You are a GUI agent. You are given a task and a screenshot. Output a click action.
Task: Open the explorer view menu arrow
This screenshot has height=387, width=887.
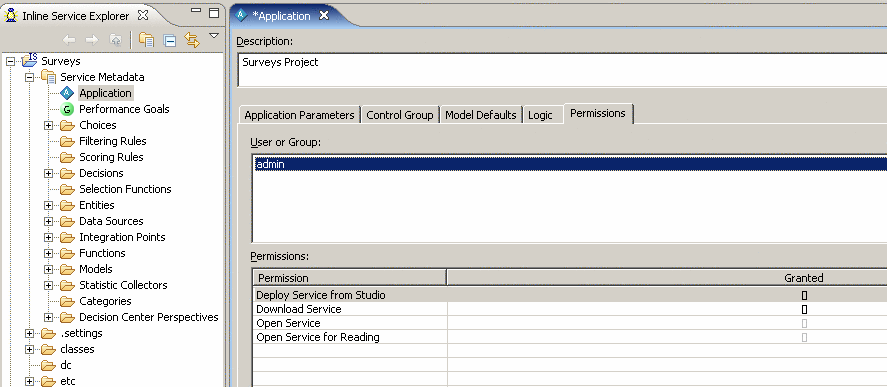pos(214,36)
